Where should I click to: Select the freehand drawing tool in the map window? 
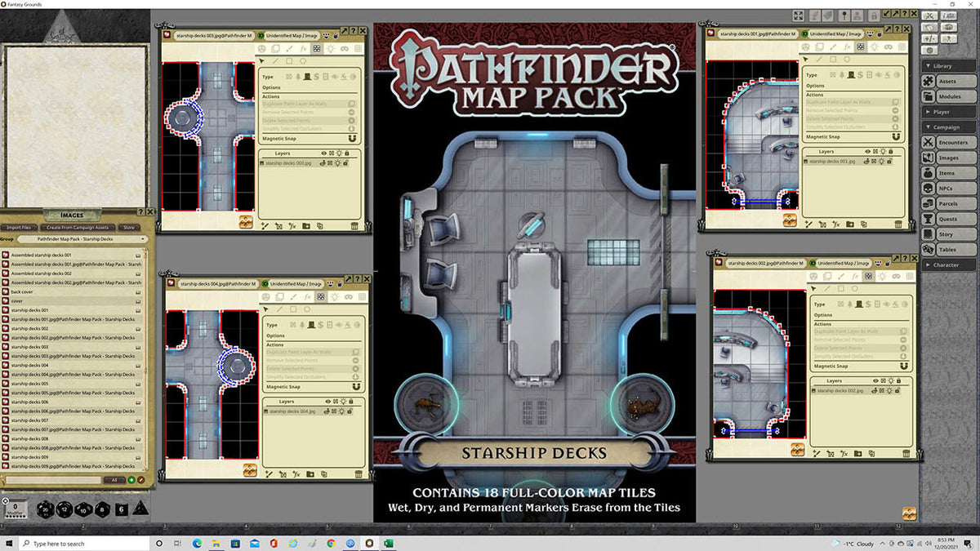click(290, 48)
